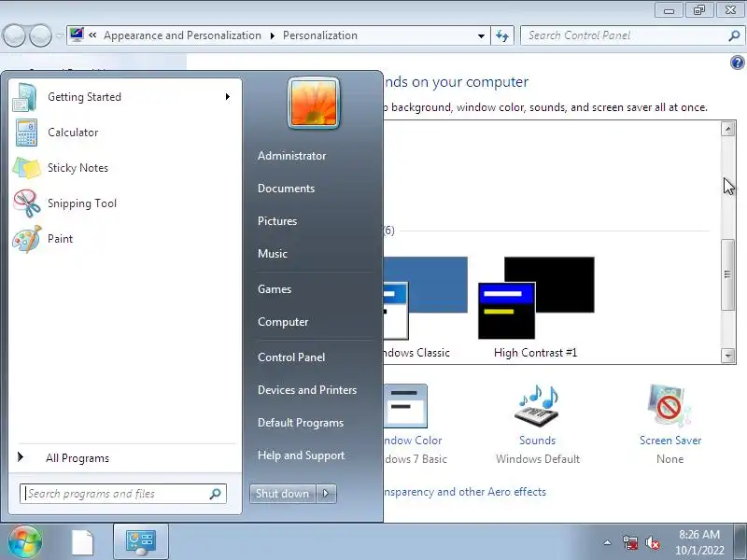Click the search magnifier in Start menu
Viewport: 747px width, 560px height.
coord(216,494)
